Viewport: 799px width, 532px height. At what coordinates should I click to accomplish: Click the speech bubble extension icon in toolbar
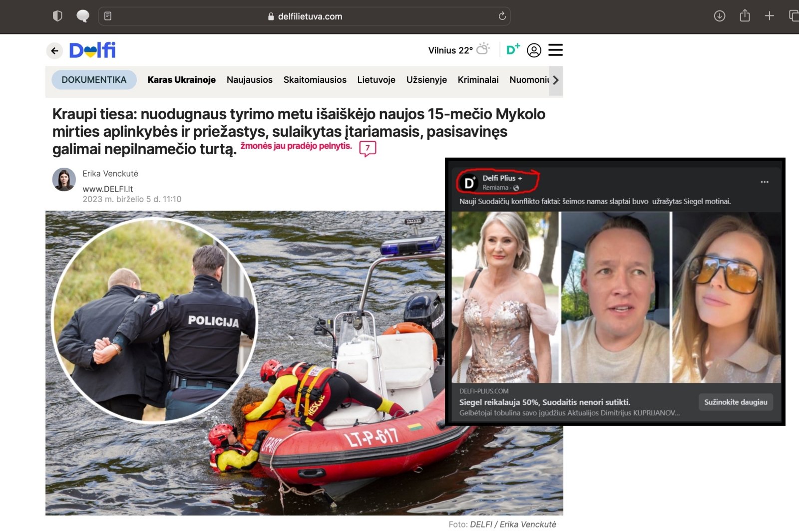coord(83,16)
